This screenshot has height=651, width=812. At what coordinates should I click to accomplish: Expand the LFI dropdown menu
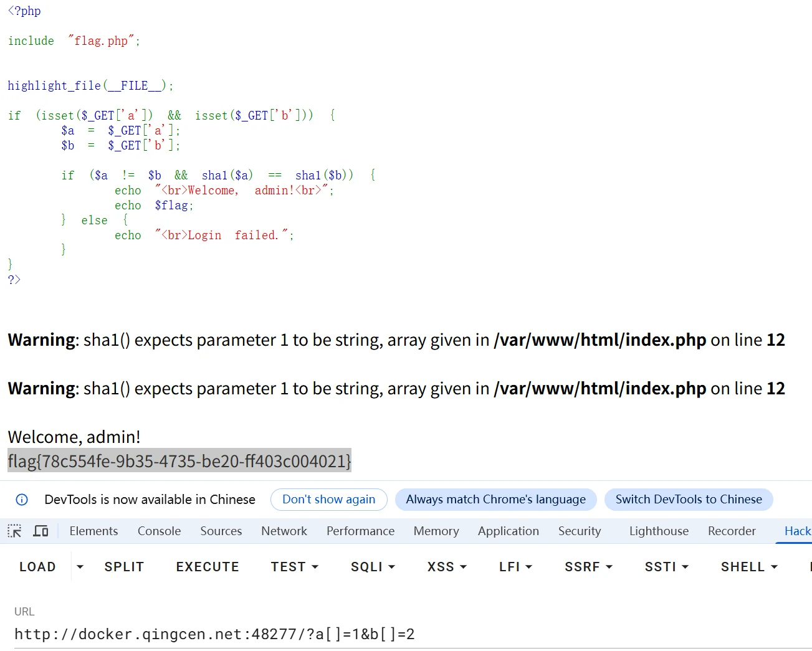[x=515, y=567]
